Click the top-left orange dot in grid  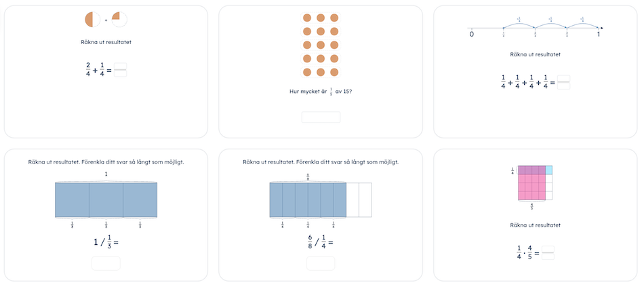307,18
